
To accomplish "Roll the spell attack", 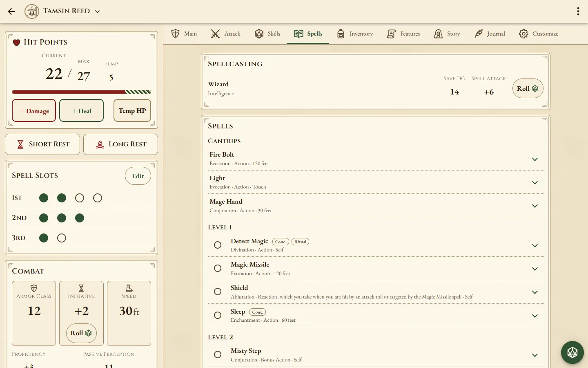I will (528, 89).
